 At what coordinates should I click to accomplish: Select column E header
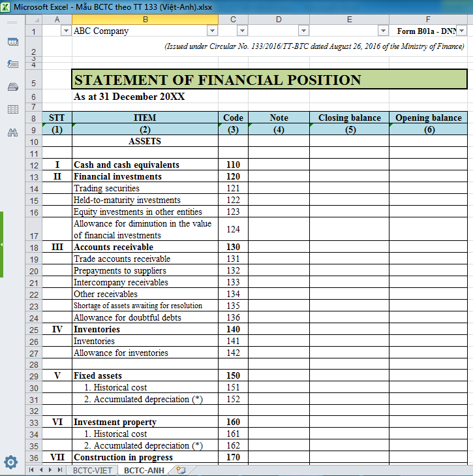[349, 20]
